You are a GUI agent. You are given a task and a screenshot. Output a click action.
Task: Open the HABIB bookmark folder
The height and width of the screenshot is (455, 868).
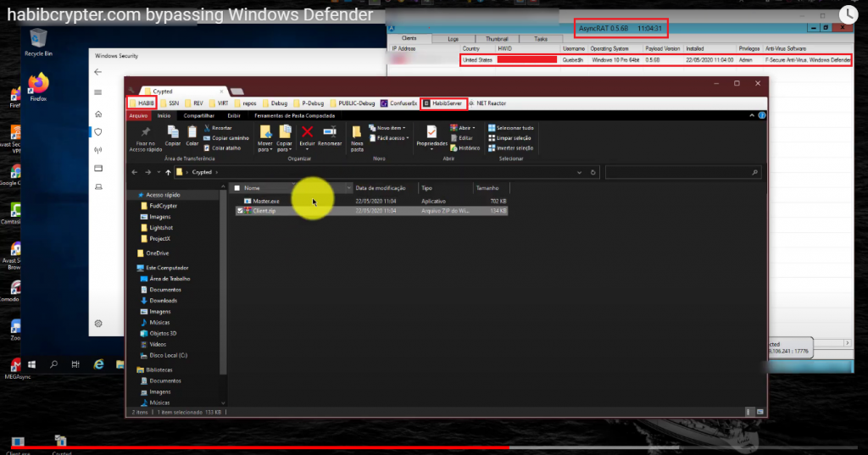142,103
